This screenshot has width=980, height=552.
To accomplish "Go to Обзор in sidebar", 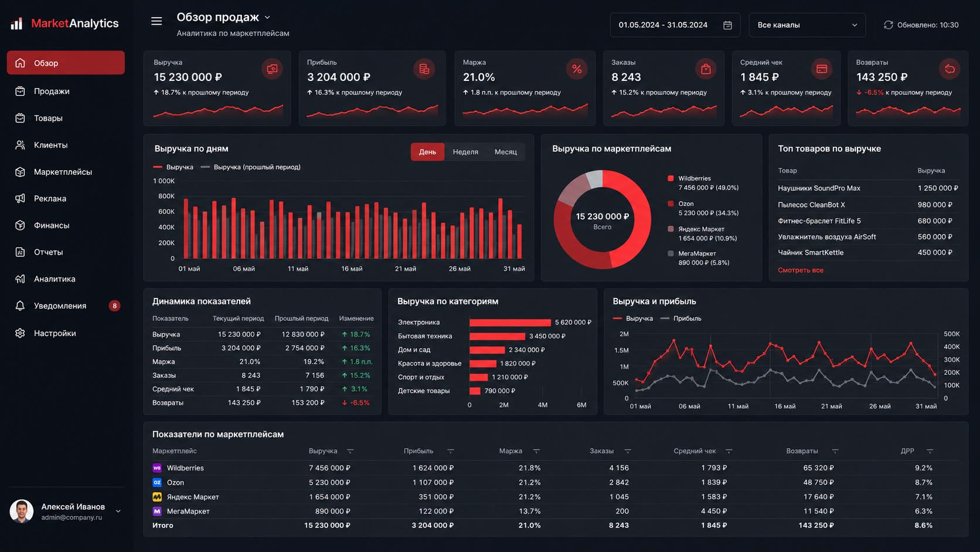I will (x=66, y=63).
